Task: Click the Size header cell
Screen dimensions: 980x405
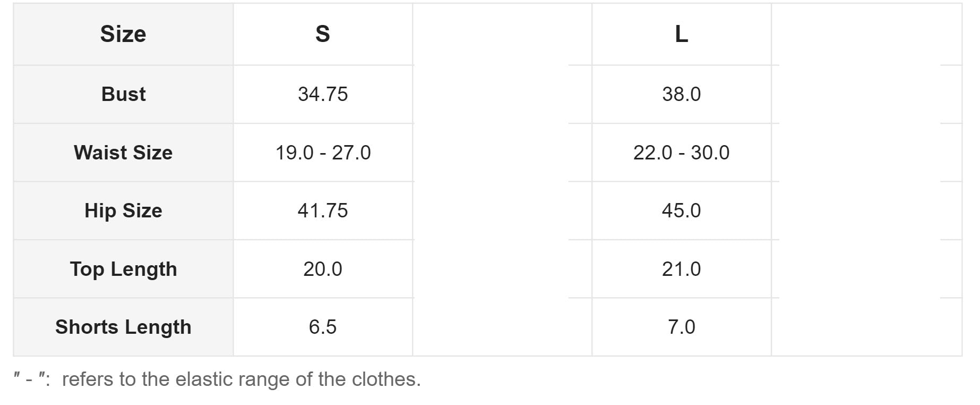Action: click(x=123, y=34)
